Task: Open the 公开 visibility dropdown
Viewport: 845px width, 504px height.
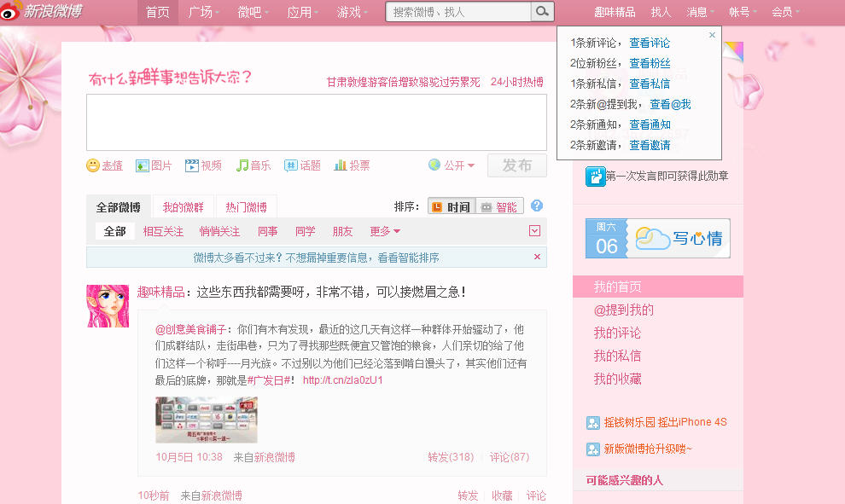Action: (452, 165)
